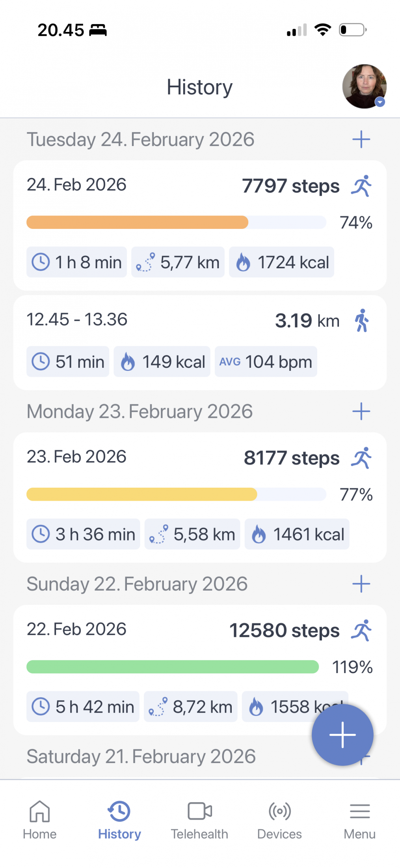Expand Monday 23. February with plus

361,412
